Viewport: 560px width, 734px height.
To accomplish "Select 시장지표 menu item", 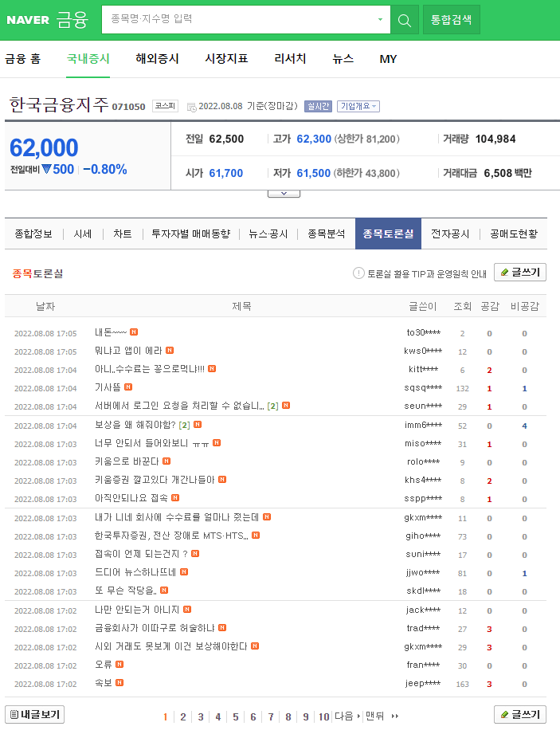I will pos(226,59).
